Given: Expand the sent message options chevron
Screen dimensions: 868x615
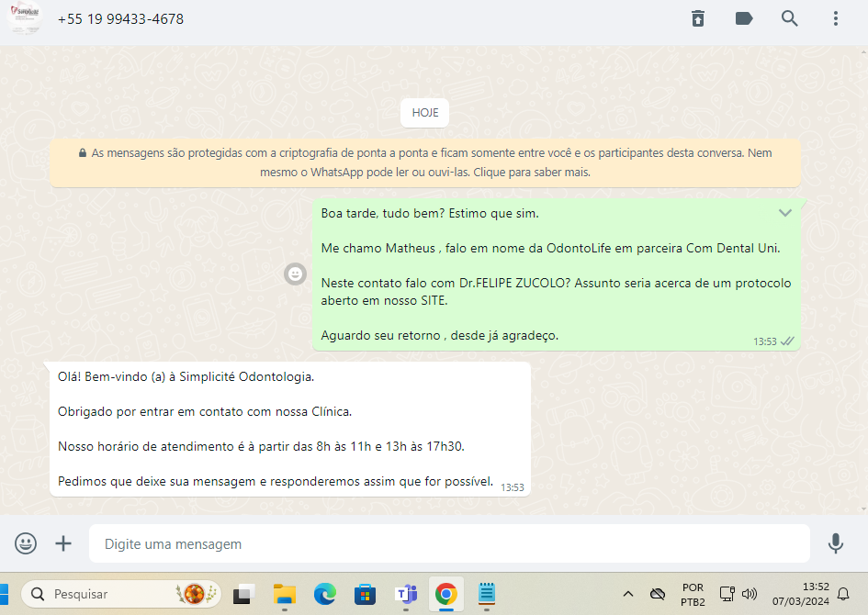Looking at the screenshot, I should (x=785, y=212).
